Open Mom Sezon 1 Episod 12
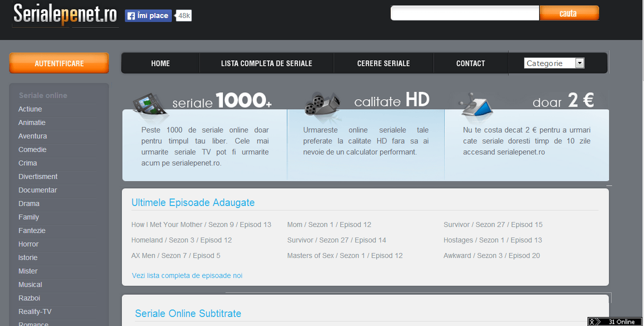Image resolution: width=644 pixels, height=326 pixels. click(329, 224)
